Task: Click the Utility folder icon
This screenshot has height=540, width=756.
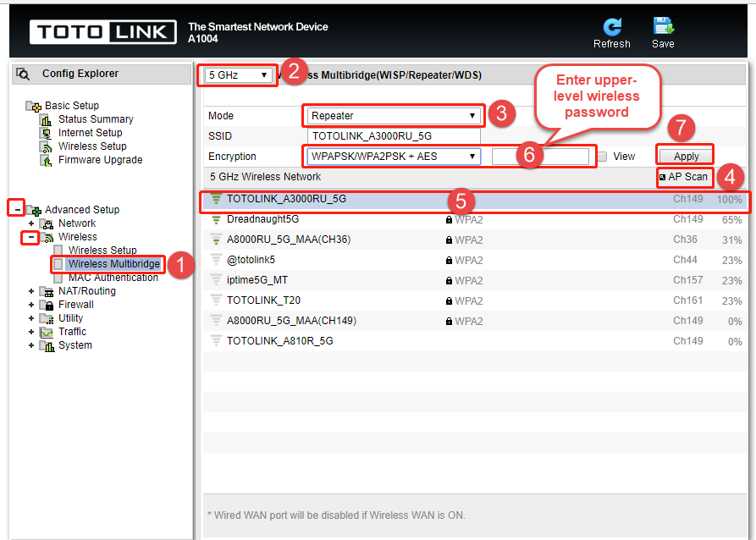Action: pyautogui.click(x=47, y=319)
